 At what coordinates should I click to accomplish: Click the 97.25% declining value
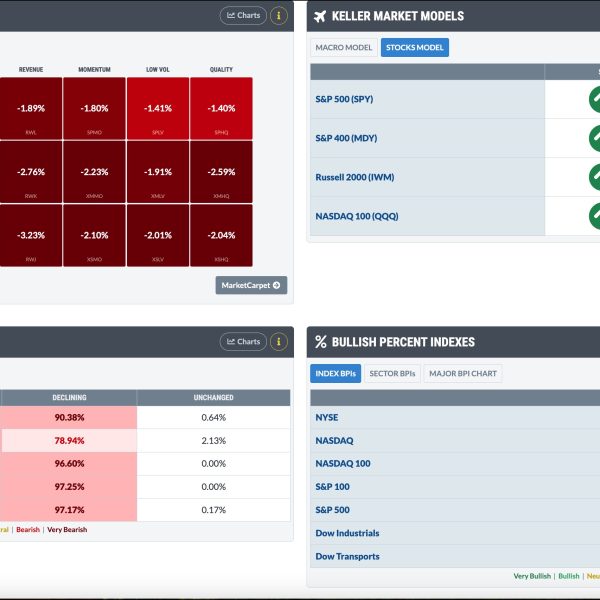[69, 487]
